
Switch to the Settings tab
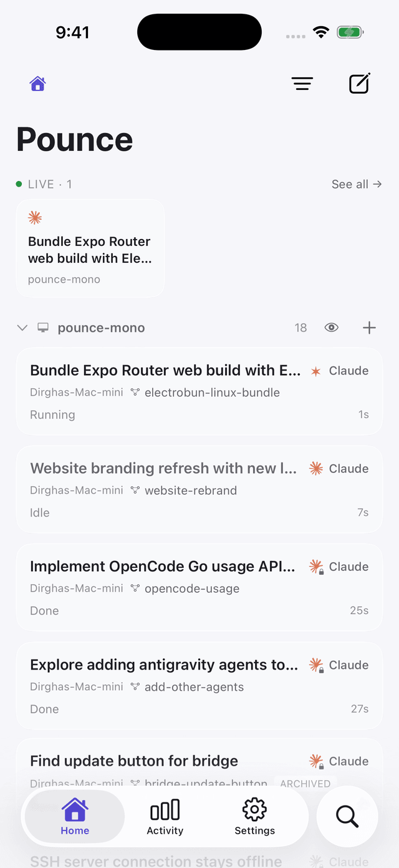click(254, 816)
